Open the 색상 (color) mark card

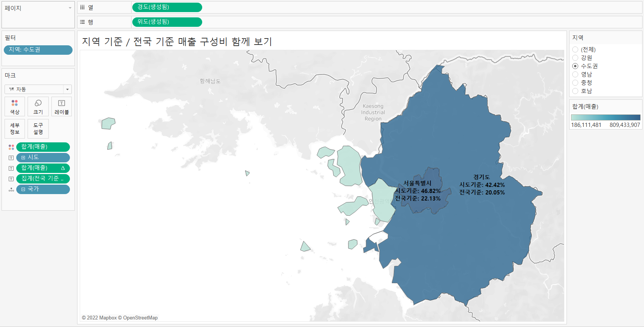point(15,106)
